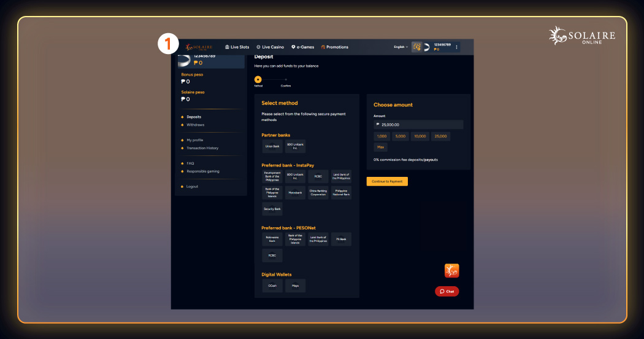644x339 pixels.
Task: Select Union Bank under Partner banks
Action: coord(272,146)
